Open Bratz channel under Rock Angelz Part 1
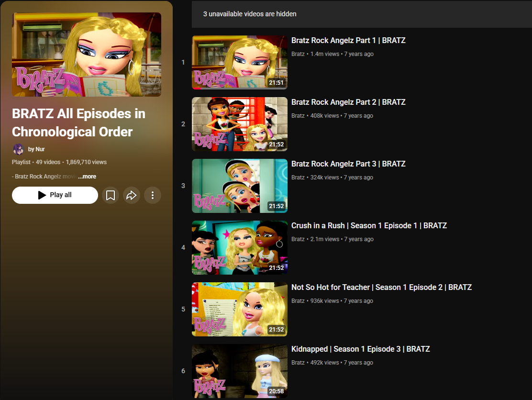The image size is (532, 400). pos(298,54)
